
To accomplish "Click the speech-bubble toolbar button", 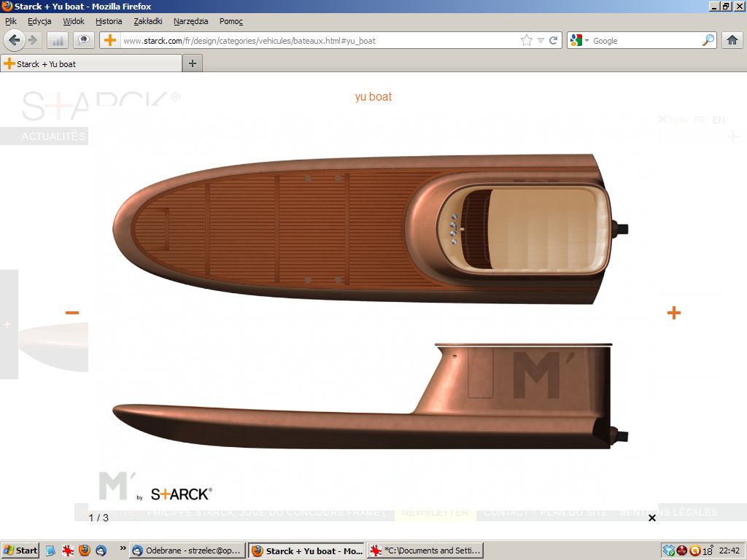I will (84, 41).
